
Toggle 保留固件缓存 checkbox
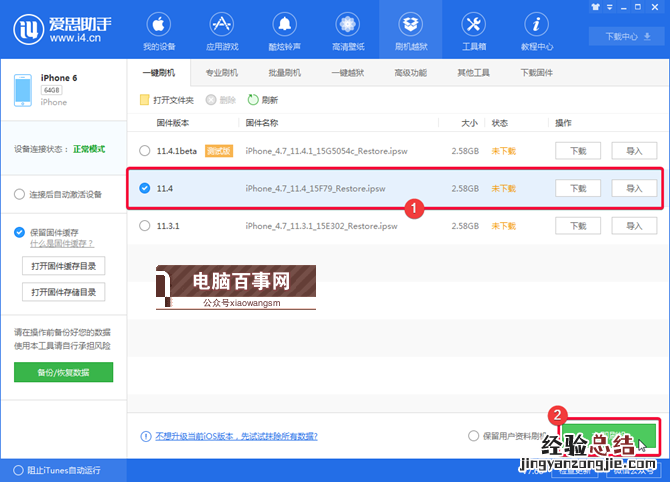tap(19, 232)
